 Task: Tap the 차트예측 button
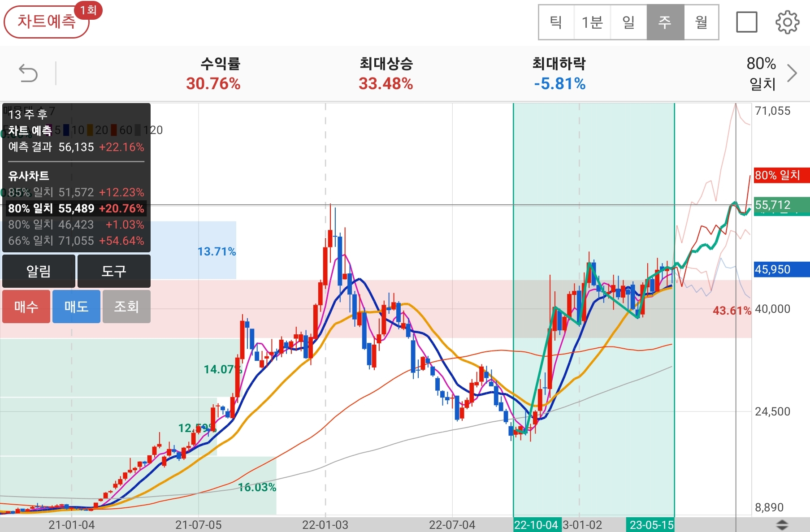47,22
